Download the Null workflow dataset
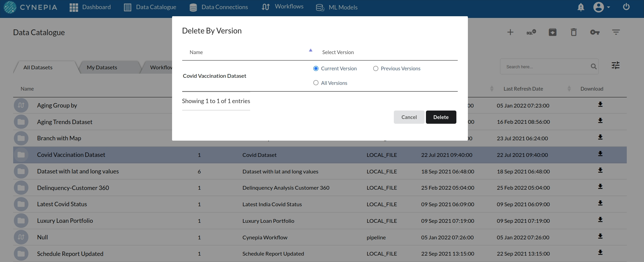This screenshot has height=262, width=644. tap(600, 236)
